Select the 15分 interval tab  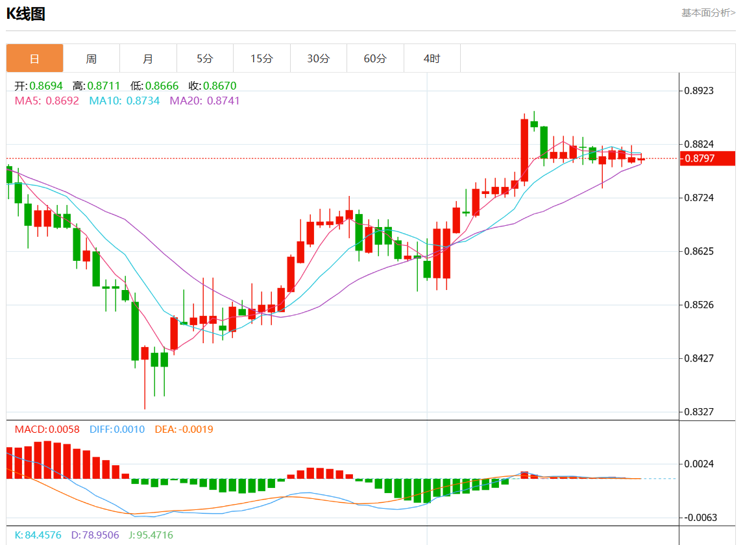coord(262,58)
